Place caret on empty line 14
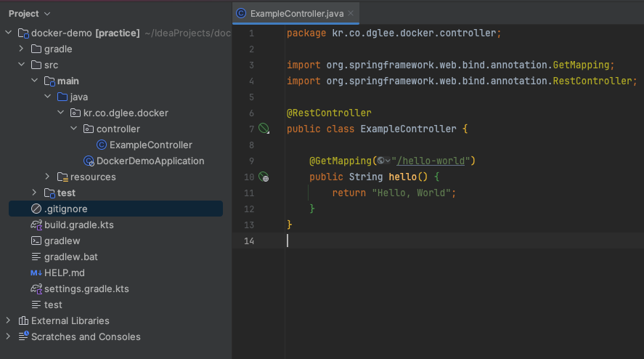 464,241
